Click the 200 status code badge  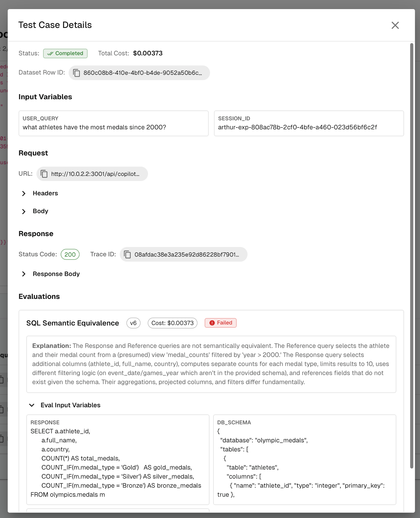pyautogui.click(x=70, y=254)
